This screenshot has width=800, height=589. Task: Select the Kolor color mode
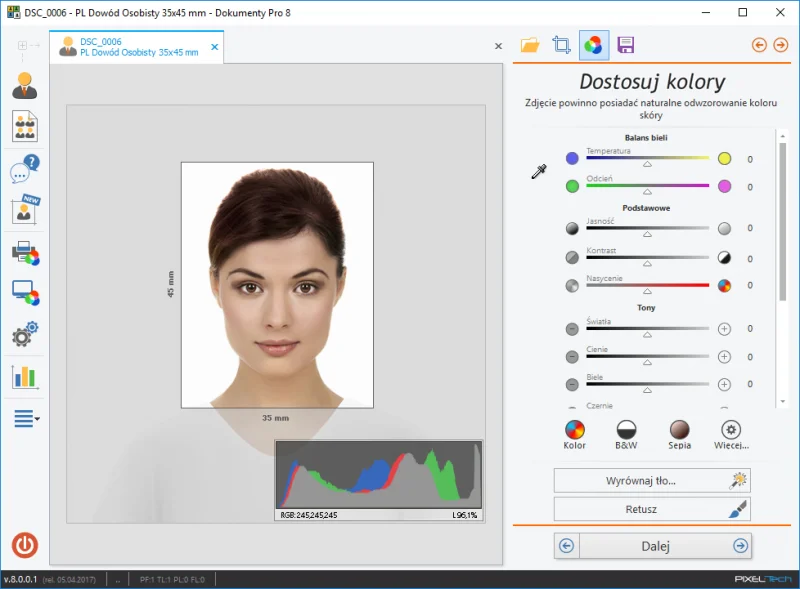click(x=575, y=434)
